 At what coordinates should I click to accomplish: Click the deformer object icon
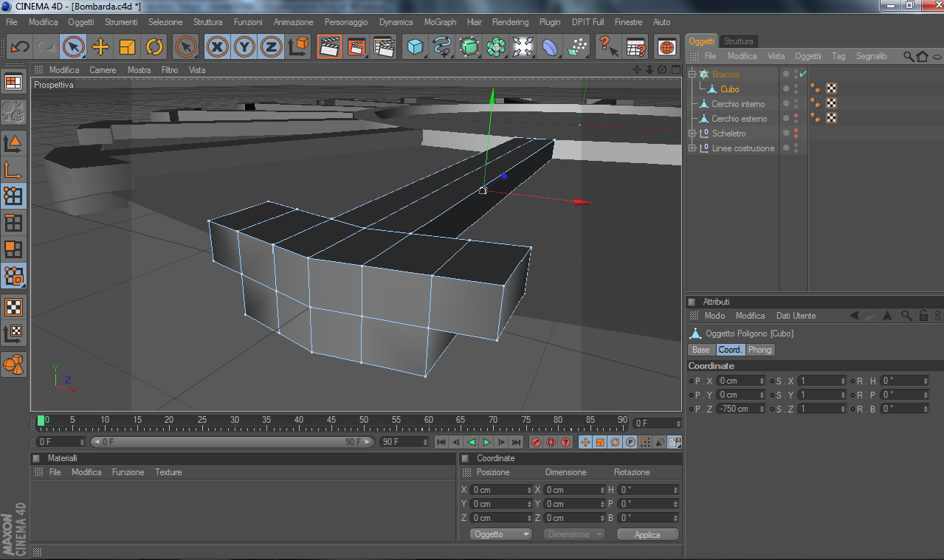550,47
